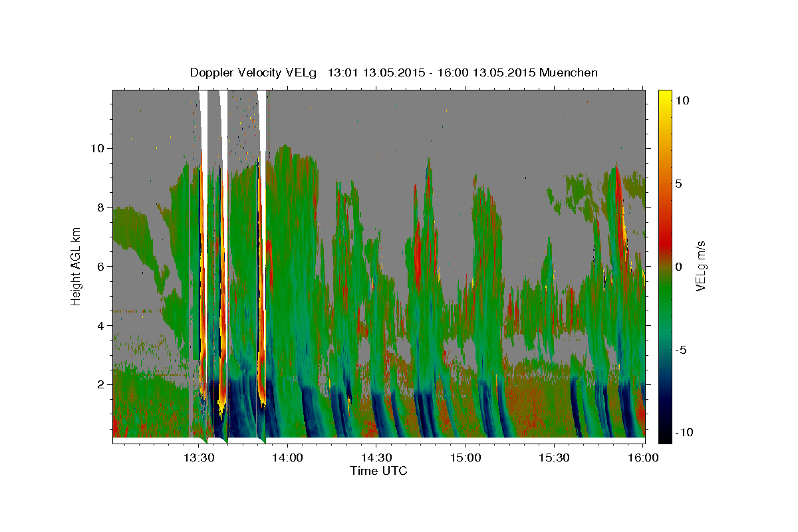Click the '16:00' time tick label

(x=644, y=458)
